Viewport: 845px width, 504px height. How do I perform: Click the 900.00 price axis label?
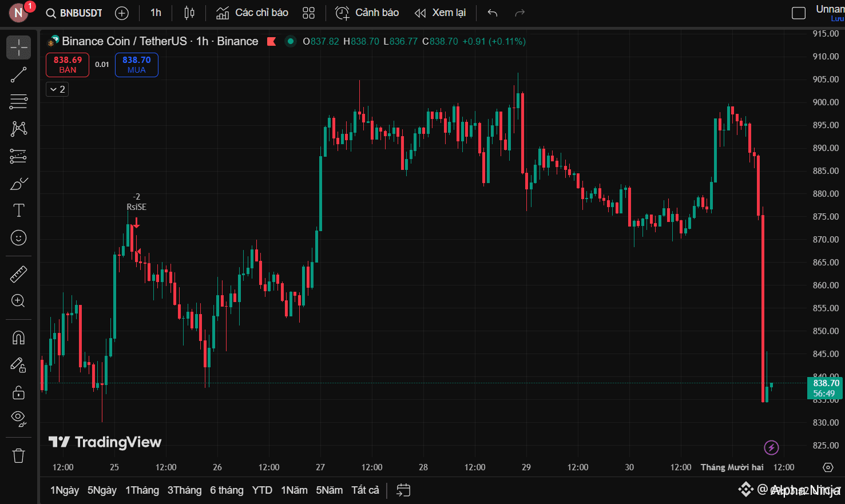826,102
